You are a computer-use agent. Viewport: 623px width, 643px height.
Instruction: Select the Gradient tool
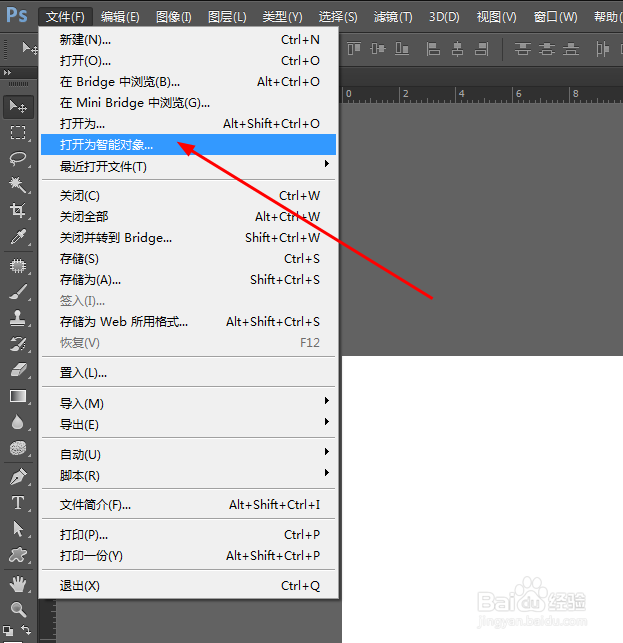pos(18,396)
